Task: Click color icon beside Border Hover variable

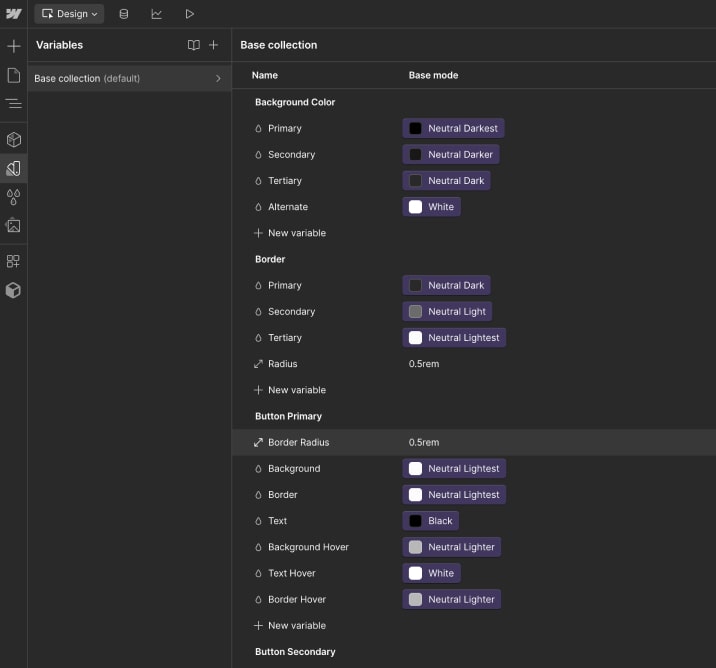Action: [258, 600]
